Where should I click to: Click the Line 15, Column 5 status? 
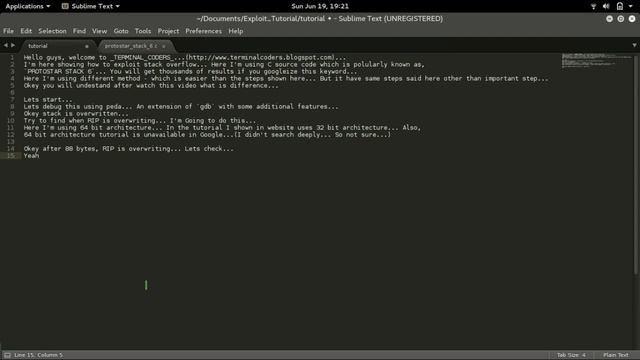point(38,355)
